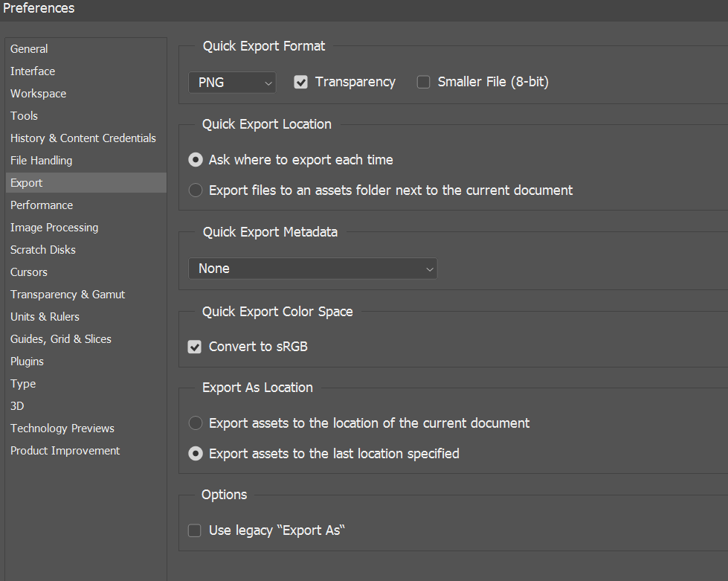This screenshot has height=581, width=728.
Task: Select Technology Previews category
Action: (62, 428)
